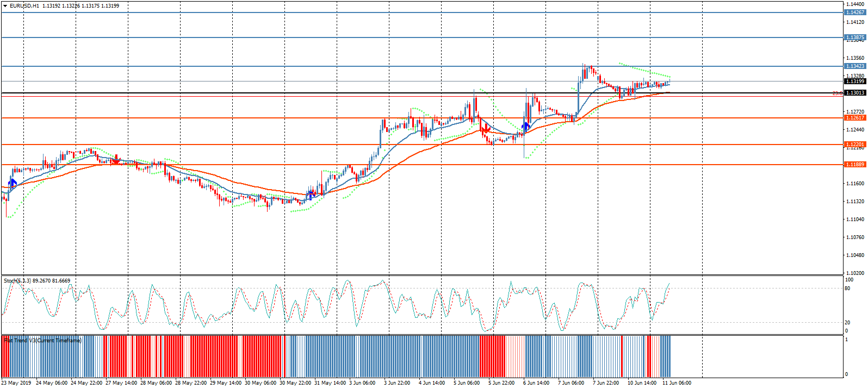Click the blue up arrow near 30 May 22:00
Screen dimensions: 868x389
[311, 195]
